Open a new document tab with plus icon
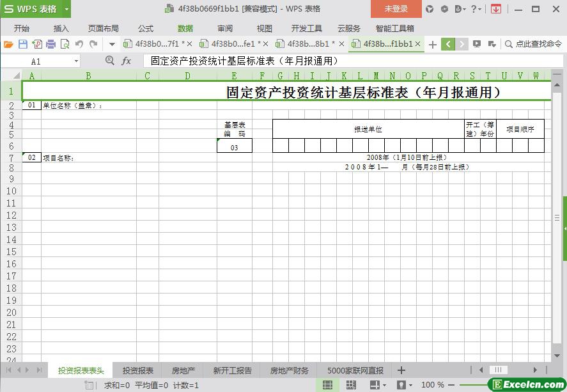This screenshot has height=392, width=567. [433, 44]
